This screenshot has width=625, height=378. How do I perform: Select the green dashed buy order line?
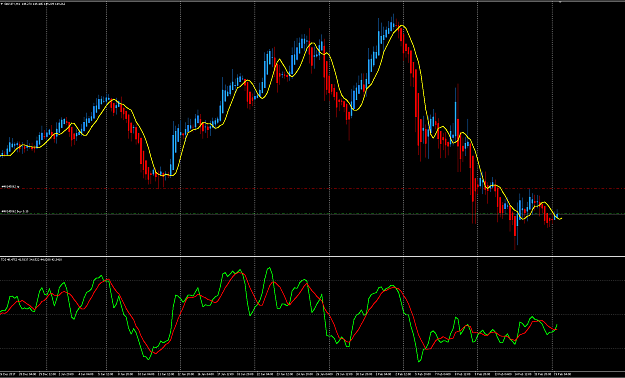point(312,214)
